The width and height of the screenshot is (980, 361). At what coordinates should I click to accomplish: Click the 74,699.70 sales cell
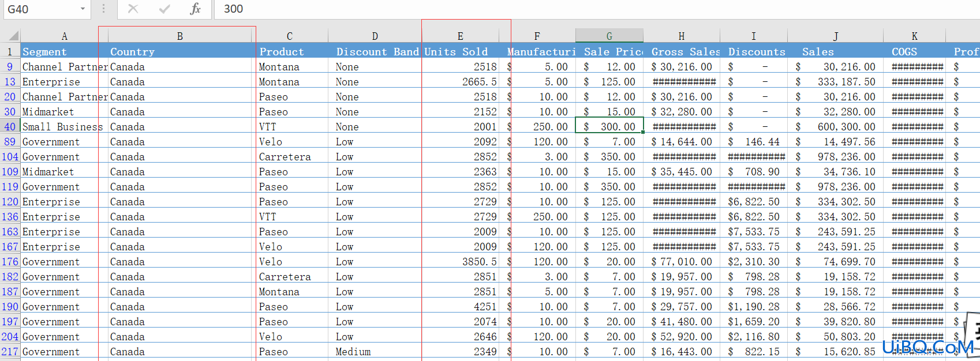[836, 261]
